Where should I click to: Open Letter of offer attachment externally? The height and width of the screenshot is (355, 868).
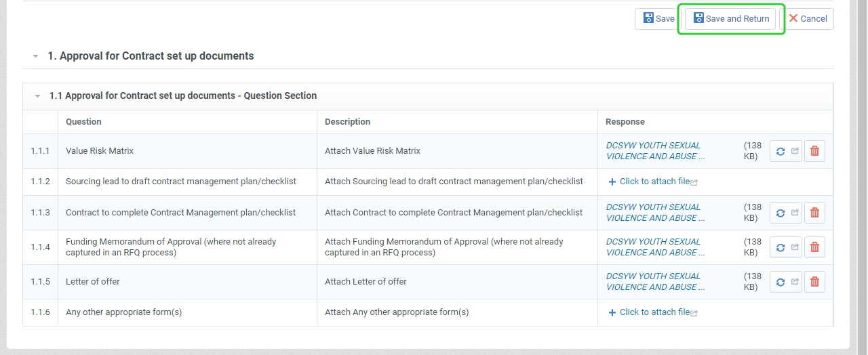[795, 282]
